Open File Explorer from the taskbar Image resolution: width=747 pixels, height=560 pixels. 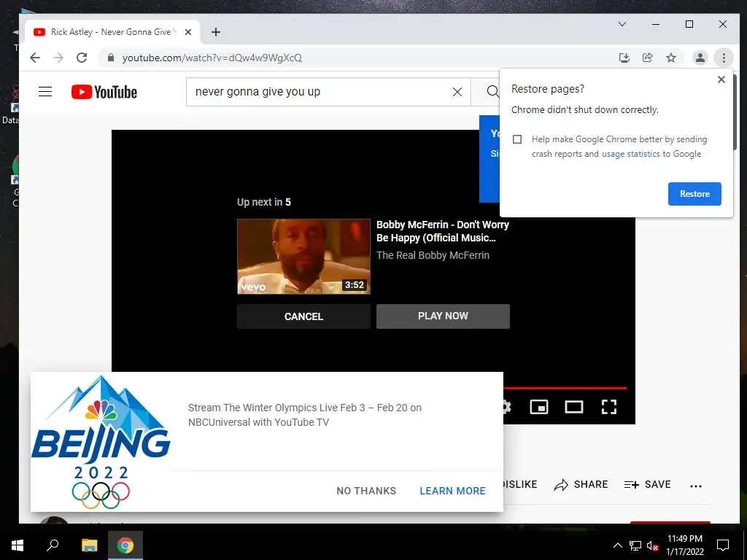pos(89,545)
